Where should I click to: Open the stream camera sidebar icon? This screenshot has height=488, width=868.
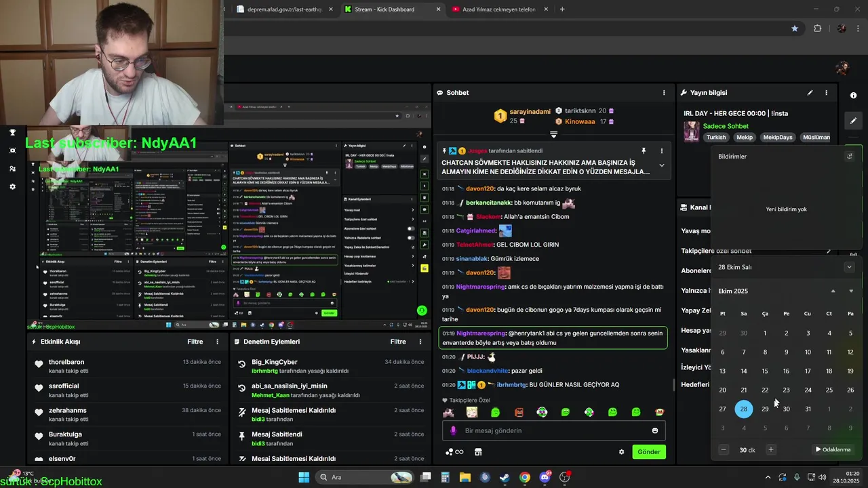(12, 150)
